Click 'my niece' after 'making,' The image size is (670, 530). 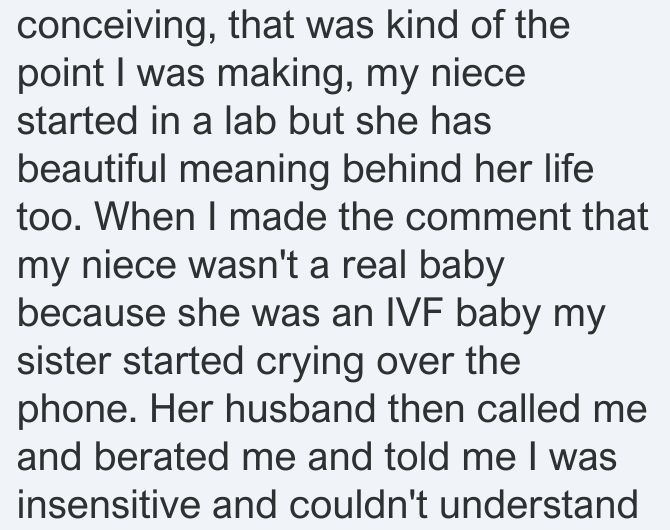tap(446, 74)
